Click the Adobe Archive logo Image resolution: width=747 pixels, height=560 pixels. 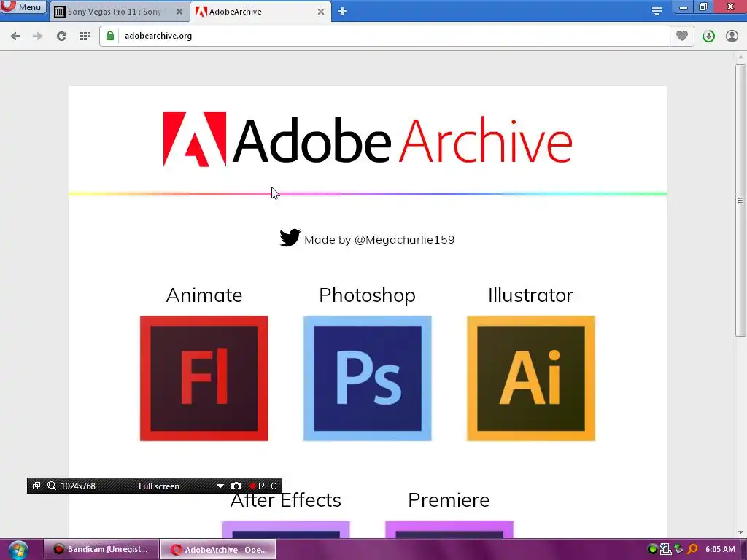coord(368,139)
